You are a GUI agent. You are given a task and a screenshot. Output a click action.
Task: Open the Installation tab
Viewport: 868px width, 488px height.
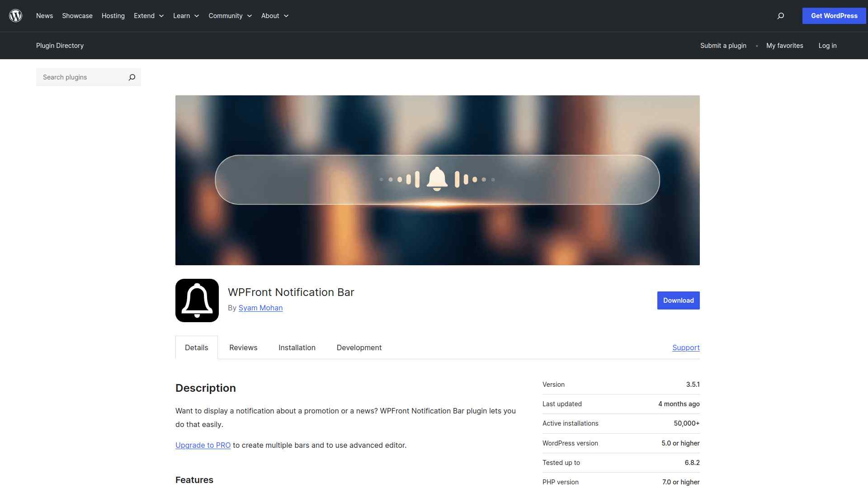[297, 347]
